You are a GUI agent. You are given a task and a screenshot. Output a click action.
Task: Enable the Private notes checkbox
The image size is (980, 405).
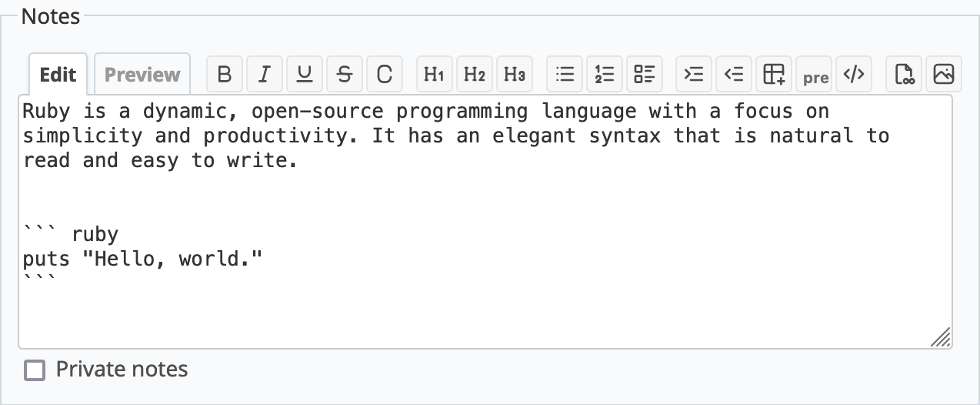click(x=35, y=370)
